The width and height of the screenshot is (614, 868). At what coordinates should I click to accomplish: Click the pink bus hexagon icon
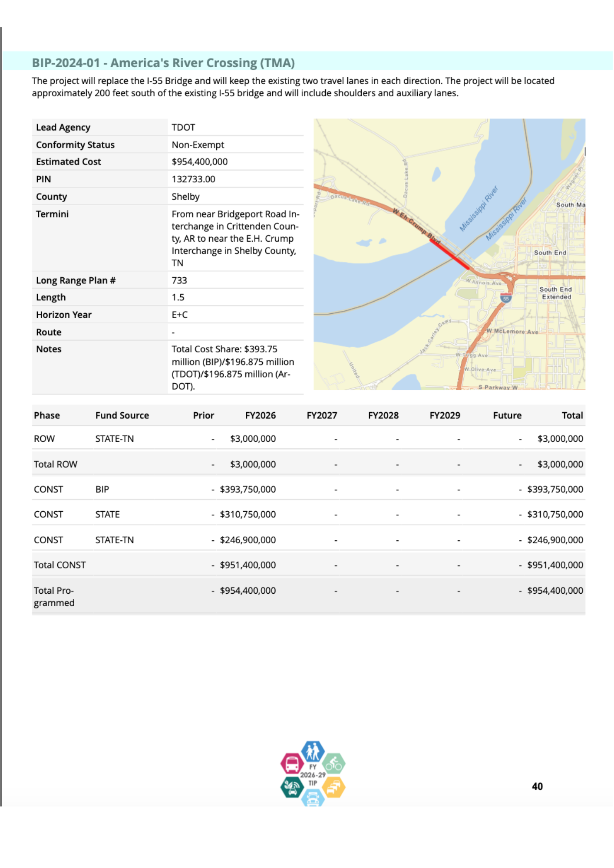[292, 764]
